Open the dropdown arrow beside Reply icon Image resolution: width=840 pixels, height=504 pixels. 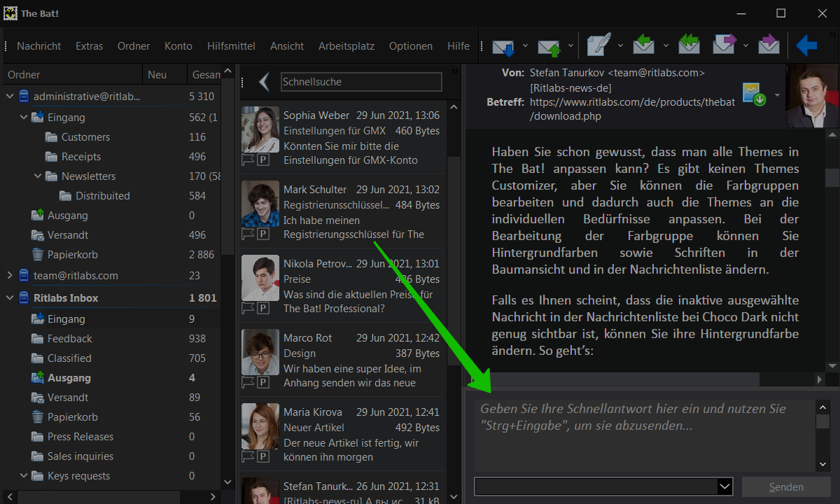pyautogui.click(x=666, y=46)
